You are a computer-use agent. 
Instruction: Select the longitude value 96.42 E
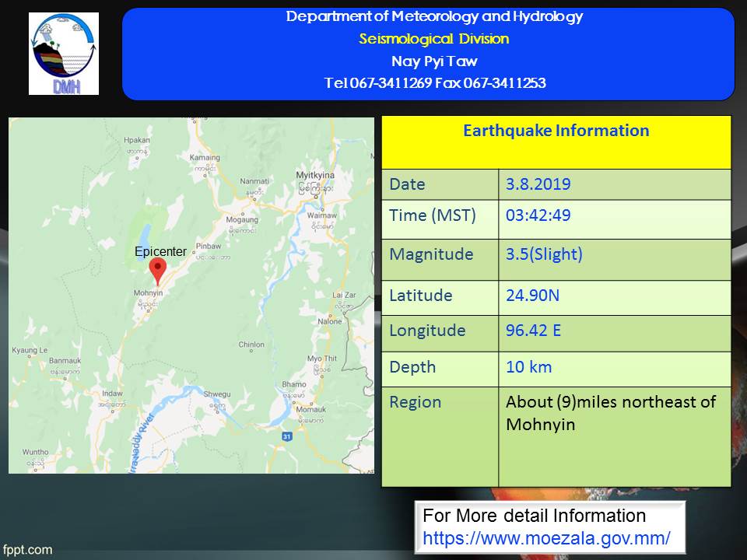(x=533, y=331)
